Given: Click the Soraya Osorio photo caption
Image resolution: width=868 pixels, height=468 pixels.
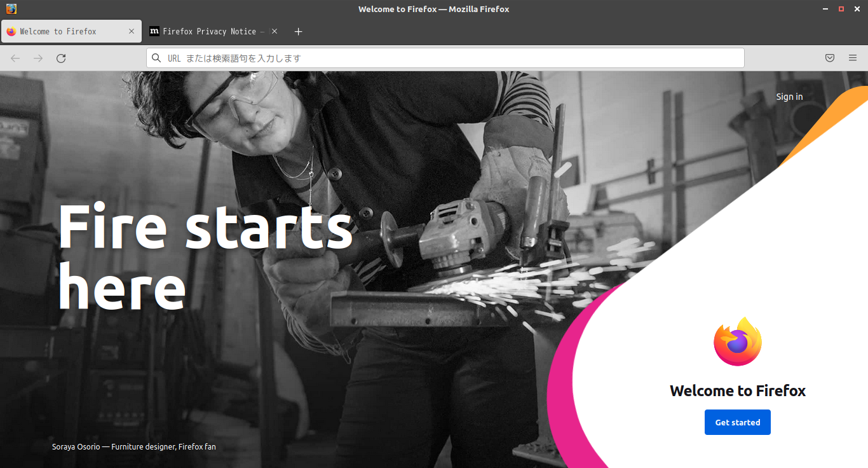Looking at the screenshot, I should click(134, 446).
